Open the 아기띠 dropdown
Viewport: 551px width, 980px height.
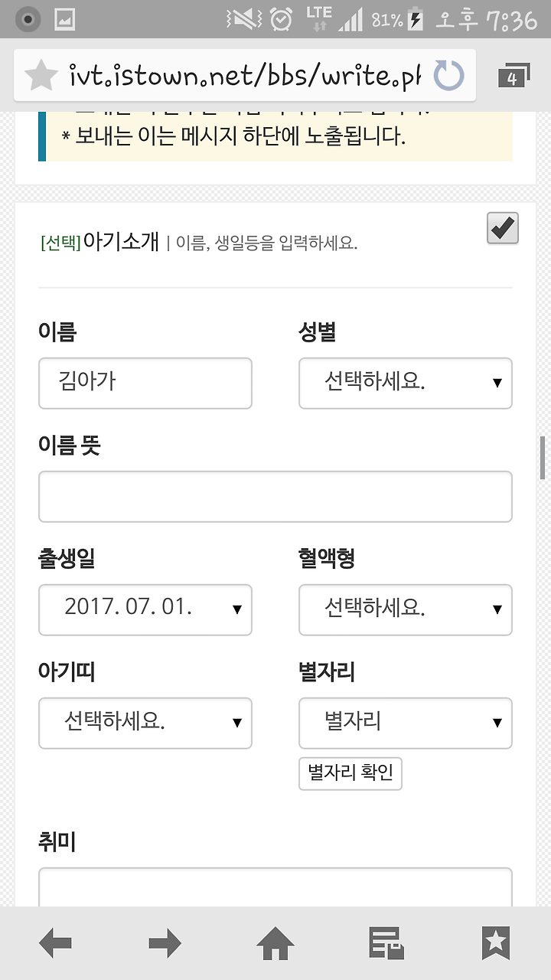coord(145,723)
